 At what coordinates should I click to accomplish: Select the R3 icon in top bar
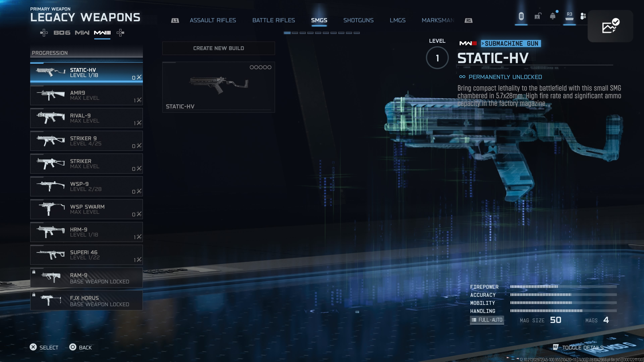pos(569,16)
